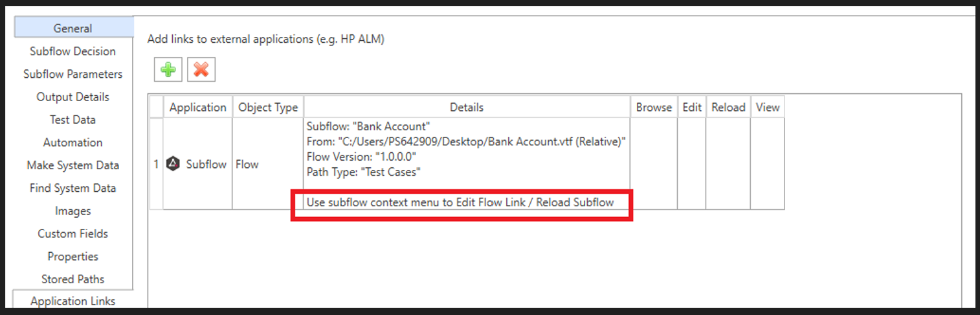Select the Images tab
Screen dimensions: 980x315
pyautogui.click(x=72, y=211)
